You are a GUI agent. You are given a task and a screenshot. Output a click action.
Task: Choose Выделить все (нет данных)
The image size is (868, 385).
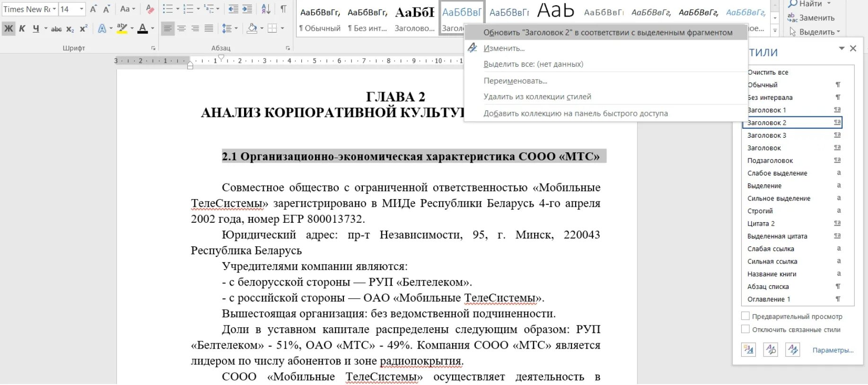point(606,64)
